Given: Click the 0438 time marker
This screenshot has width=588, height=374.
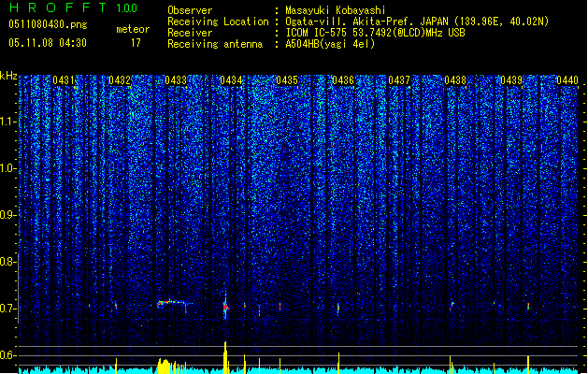Looking at the screenshot, I should tap(455, 80).
